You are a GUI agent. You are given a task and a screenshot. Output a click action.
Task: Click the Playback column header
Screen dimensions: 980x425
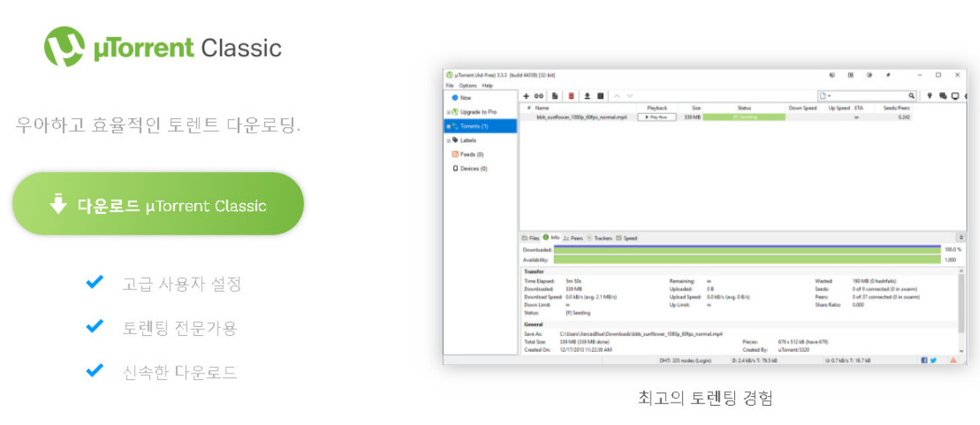click(657, 108)
